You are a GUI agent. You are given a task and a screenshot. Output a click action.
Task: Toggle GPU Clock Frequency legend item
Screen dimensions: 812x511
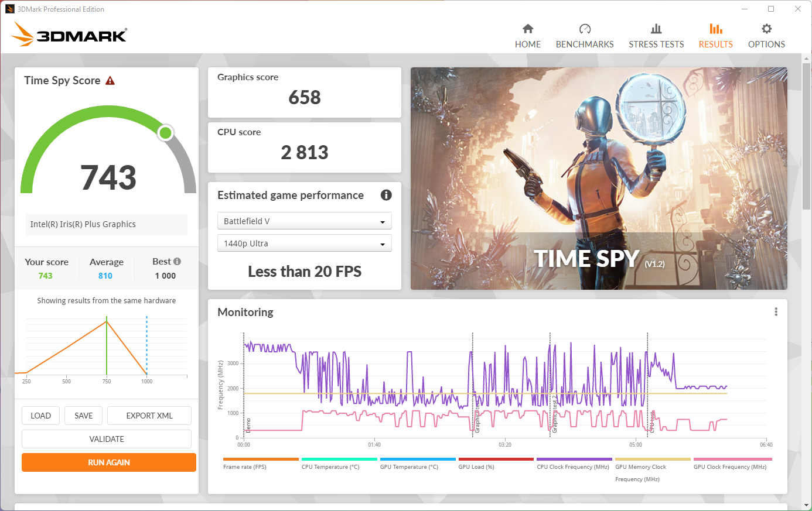coord(732,463)
